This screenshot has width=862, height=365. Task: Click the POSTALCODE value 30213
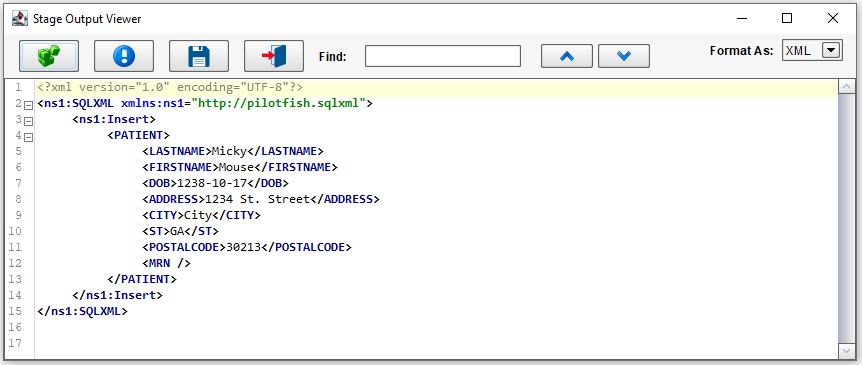pyautogui.click(x=244, y=247)
